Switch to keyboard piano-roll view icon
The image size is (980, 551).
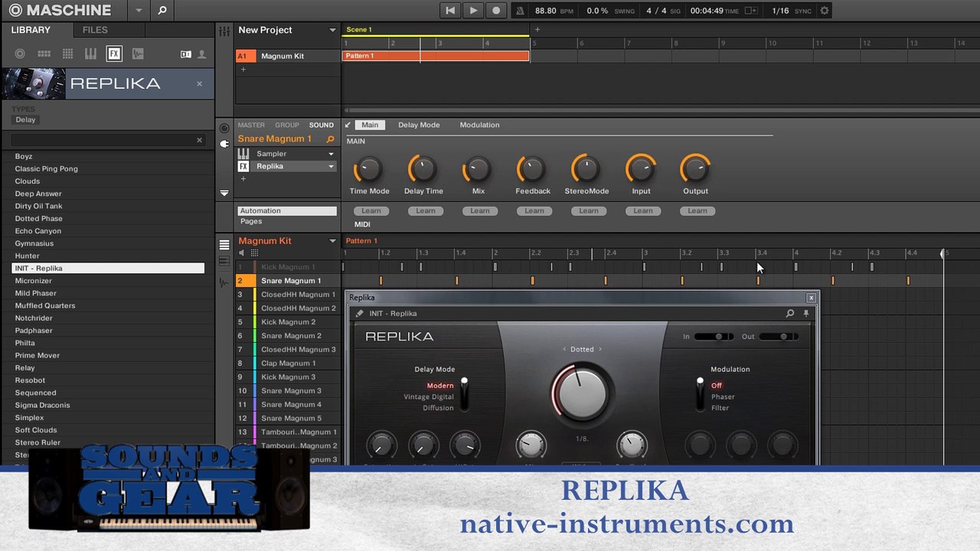click(224, 262)
